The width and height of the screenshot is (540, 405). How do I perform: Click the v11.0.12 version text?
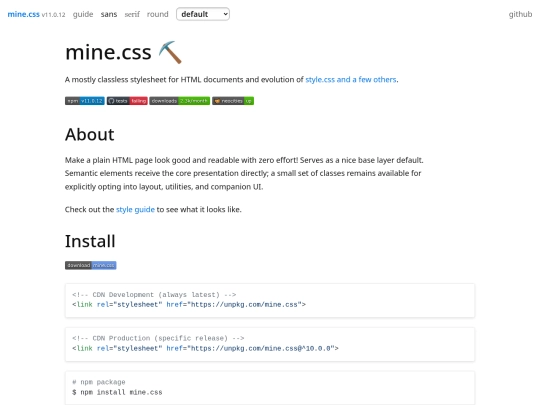tap(53, 15)
